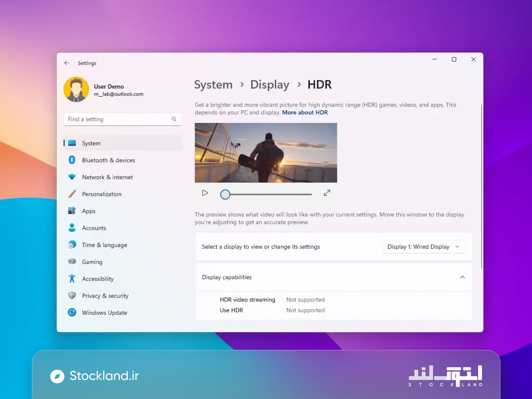Open Gaming settings

(123, 262)
